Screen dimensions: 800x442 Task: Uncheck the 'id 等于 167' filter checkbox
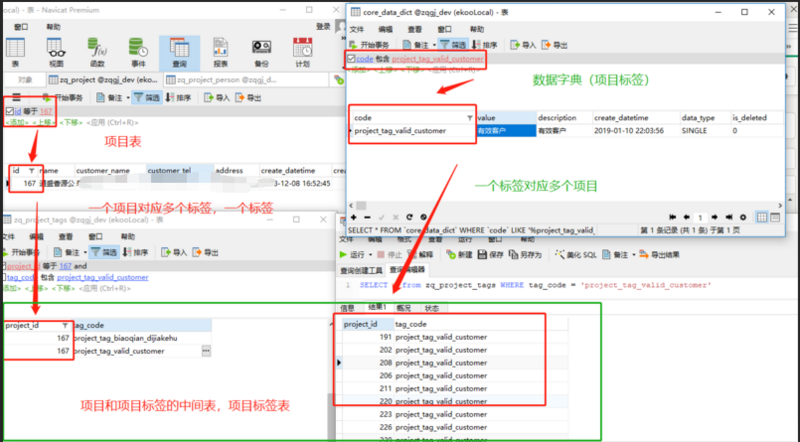pyautogui.click(x=10, y=111)
